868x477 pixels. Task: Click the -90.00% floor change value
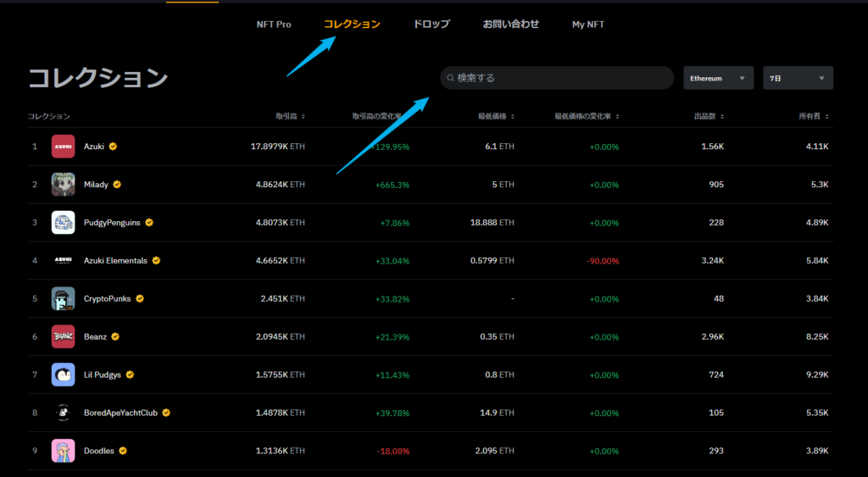(603, 261)
